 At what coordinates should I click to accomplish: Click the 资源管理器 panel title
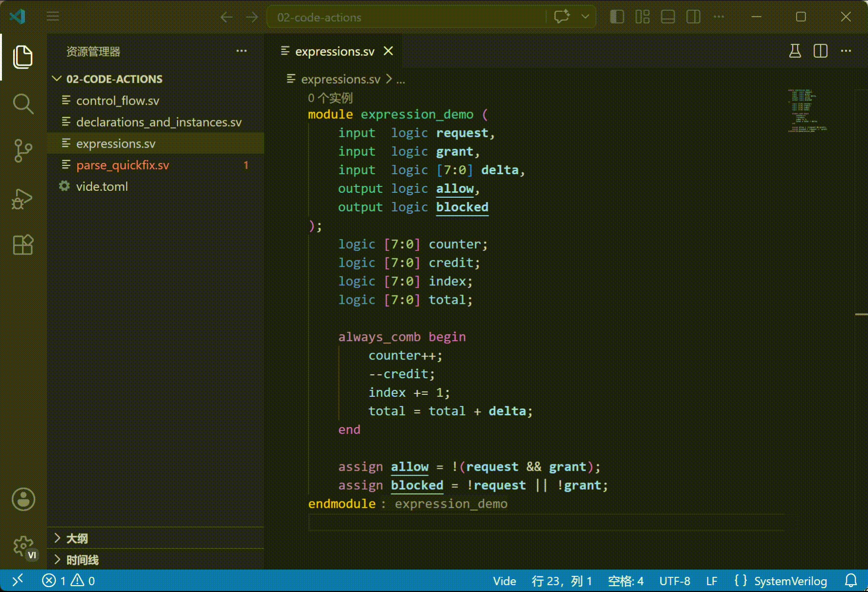pos(93,51)
